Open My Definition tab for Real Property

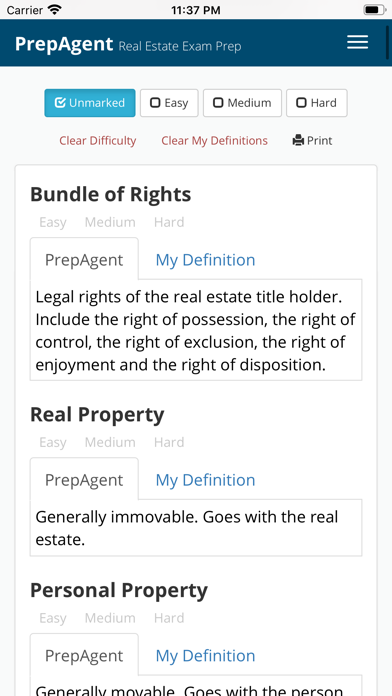[x=205, y=480]
